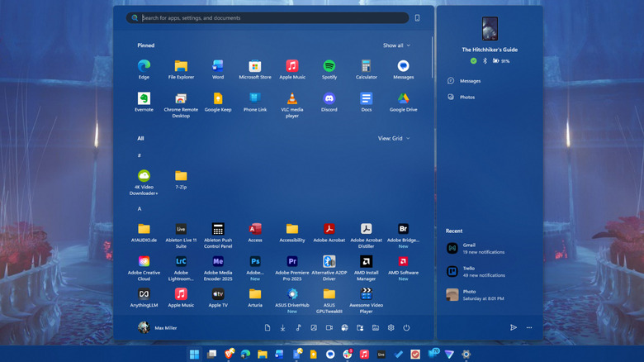Open ASUS DriverHub app

click(292, 301)
